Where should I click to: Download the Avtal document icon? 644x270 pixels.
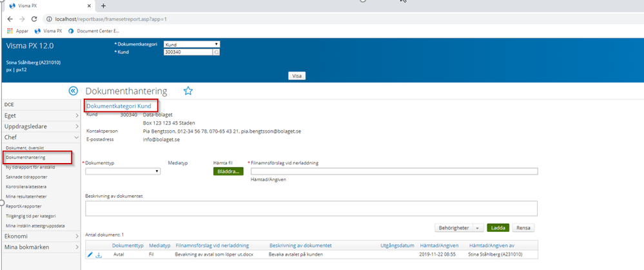click(99, 255)
